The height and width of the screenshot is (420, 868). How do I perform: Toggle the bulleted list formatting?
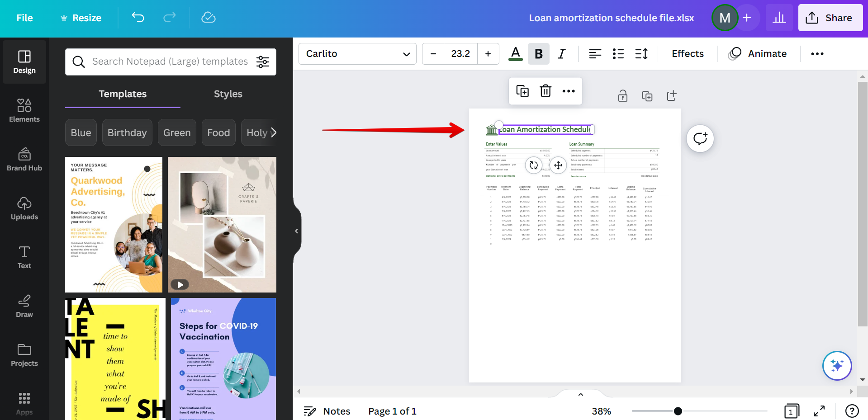click(618, 54)
